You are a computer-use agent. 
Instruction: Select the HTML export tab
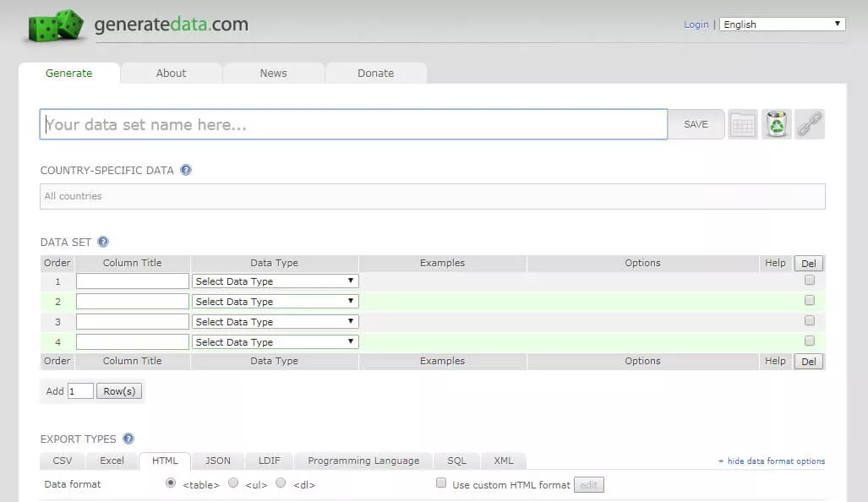click(165, 461)
